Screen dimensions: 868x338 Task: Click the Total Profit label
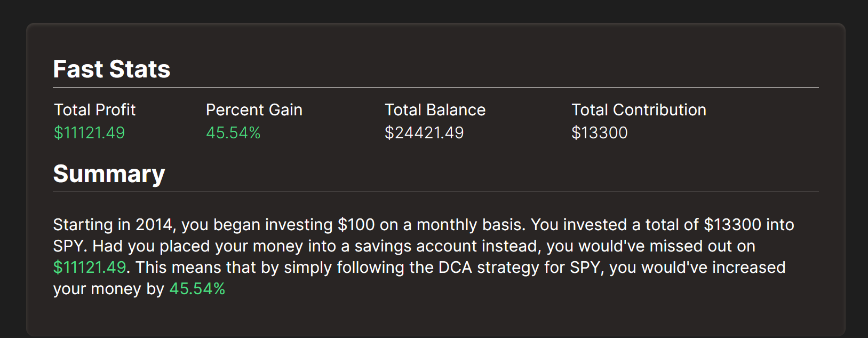[95, 110]
